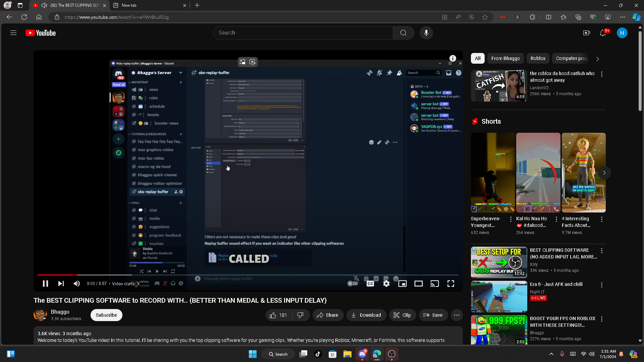Refresh the browser page

click(x=24, y=17)
